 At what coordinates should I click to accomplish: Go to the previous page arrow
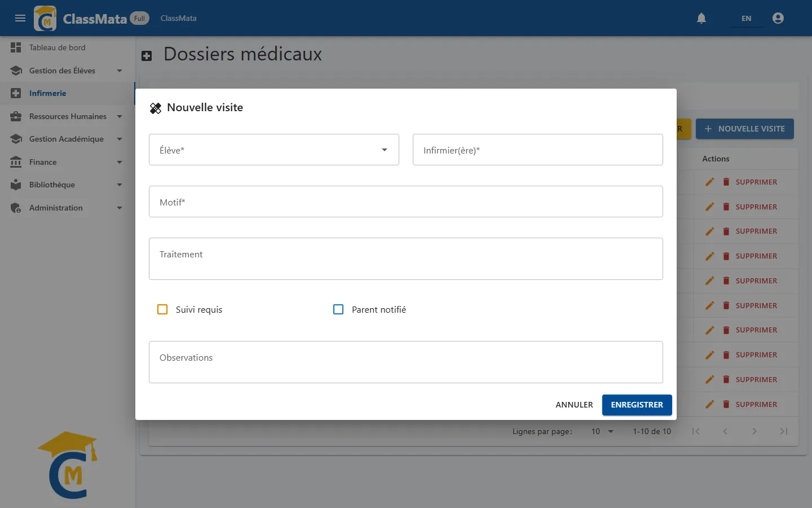(725, 431)
